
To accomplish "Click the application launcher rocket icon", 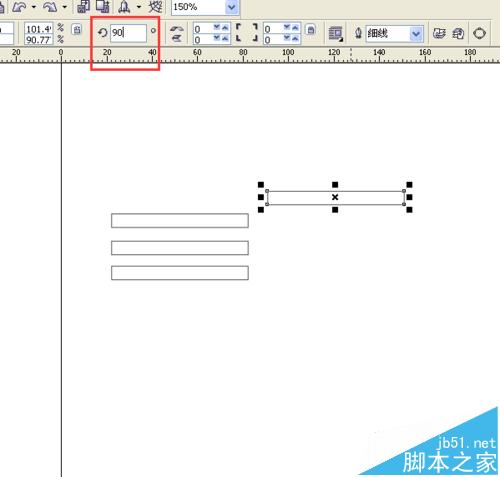I will click(x=124, y=7).
